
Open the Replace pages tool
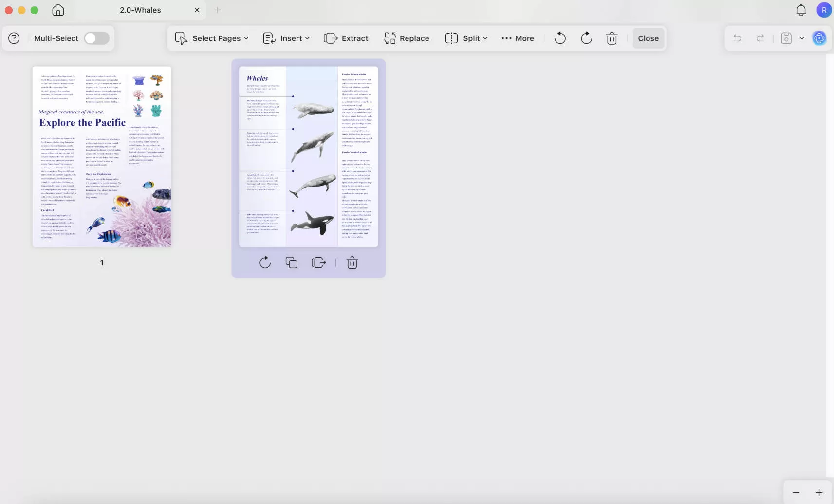point(407,38)
